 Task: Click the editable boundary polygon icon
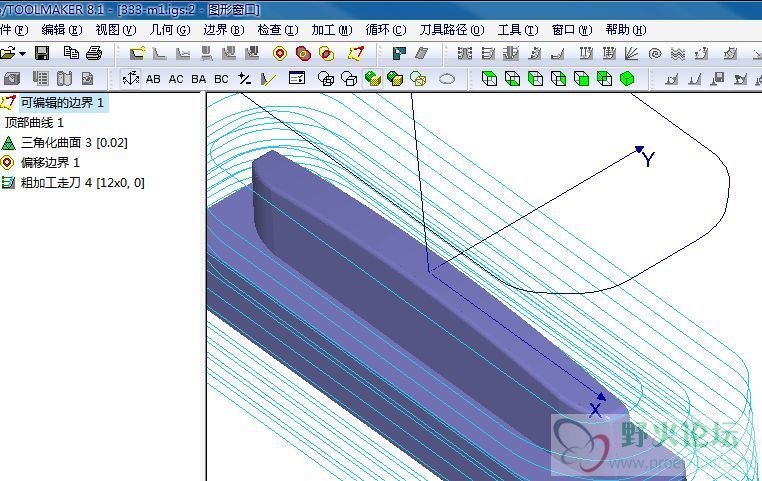[356, 53]
